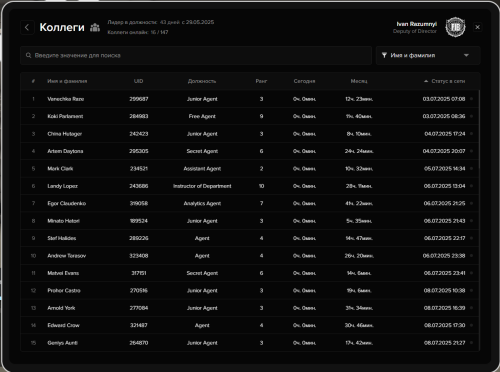The height and width of the screenshot is (372, 500).
Task: Sort table by rank column header
Action: point(261,81)
